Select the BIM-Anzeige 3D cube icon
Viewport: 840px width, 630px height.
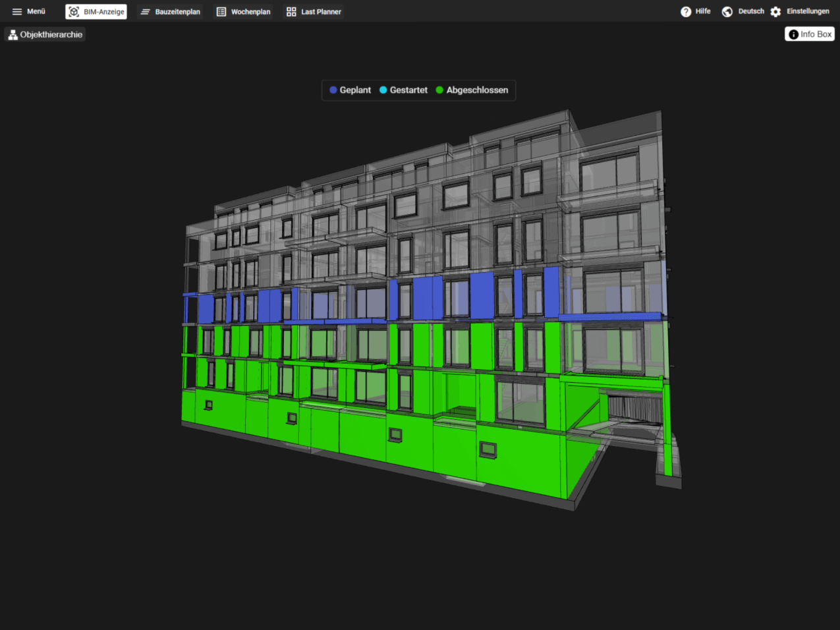point(75,11)
